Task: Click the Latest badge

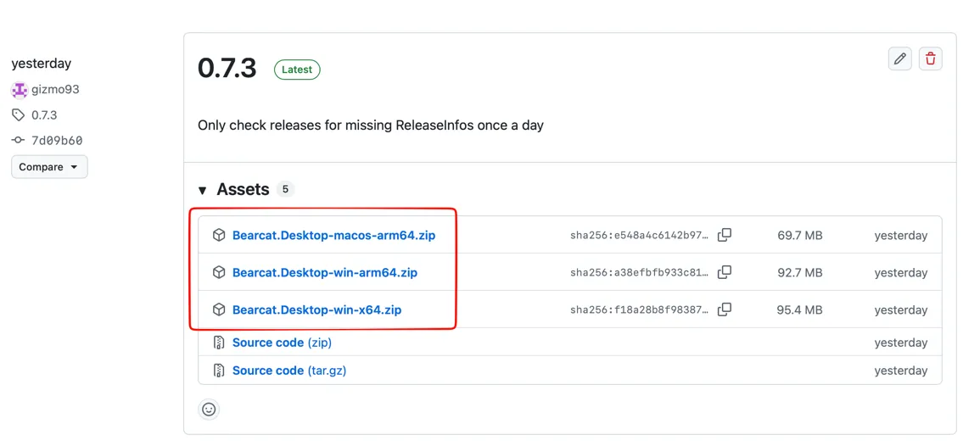Action: click(297, 70)
